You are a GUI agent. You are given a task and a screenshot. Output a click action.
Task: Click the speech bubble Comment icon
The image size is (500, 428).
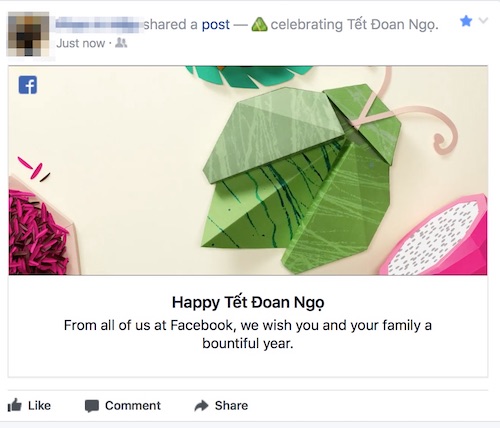[92, 406]
